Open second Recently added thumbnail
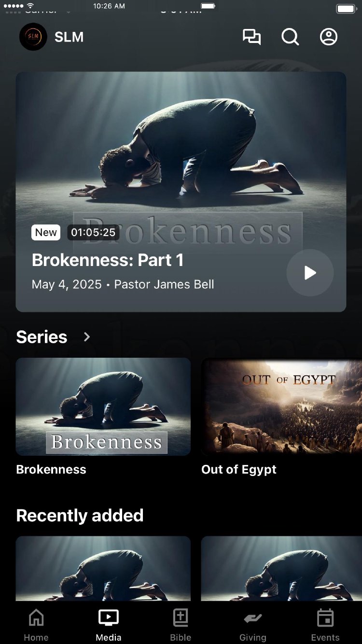 coord(281,569)
